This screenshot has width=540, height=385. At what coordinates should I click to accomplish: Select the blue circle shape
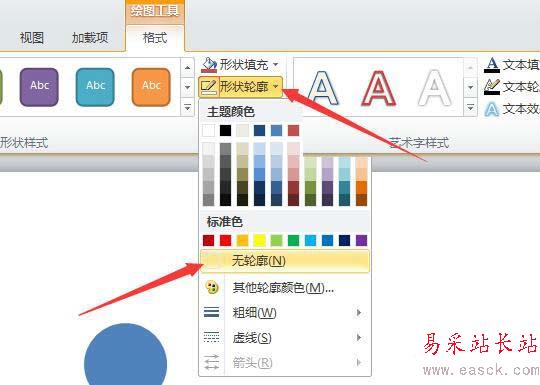coord(125,355)
